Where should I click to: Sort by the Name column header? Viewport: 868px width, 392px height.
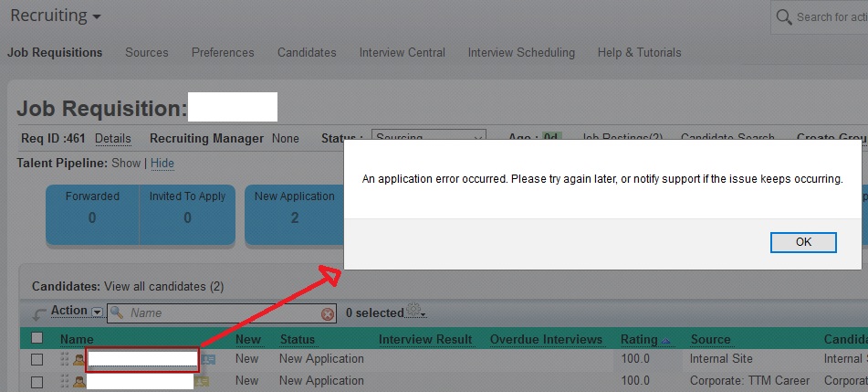coord(77,339)
